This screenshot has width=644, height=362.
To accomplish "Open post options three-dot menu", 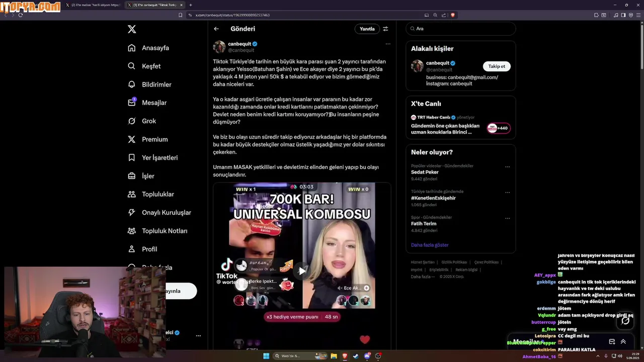I will pos(388,44).
